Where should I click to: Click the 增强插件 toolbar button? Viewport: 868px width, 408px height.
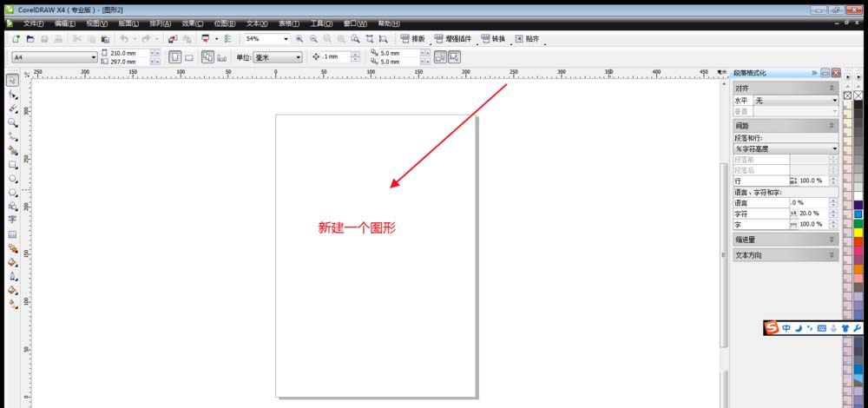pos(453,39)
